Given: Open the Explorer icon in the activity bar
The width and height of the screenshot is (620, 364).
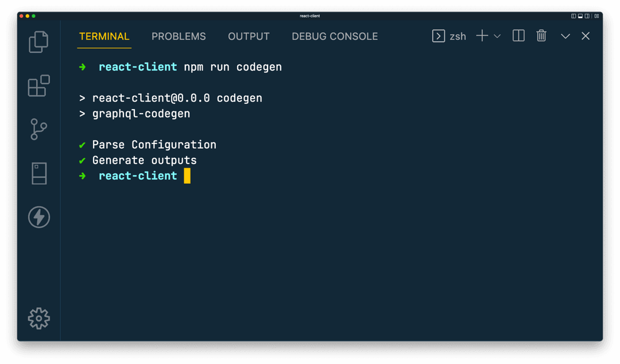Looking at the screenshot, I should 38,42.
